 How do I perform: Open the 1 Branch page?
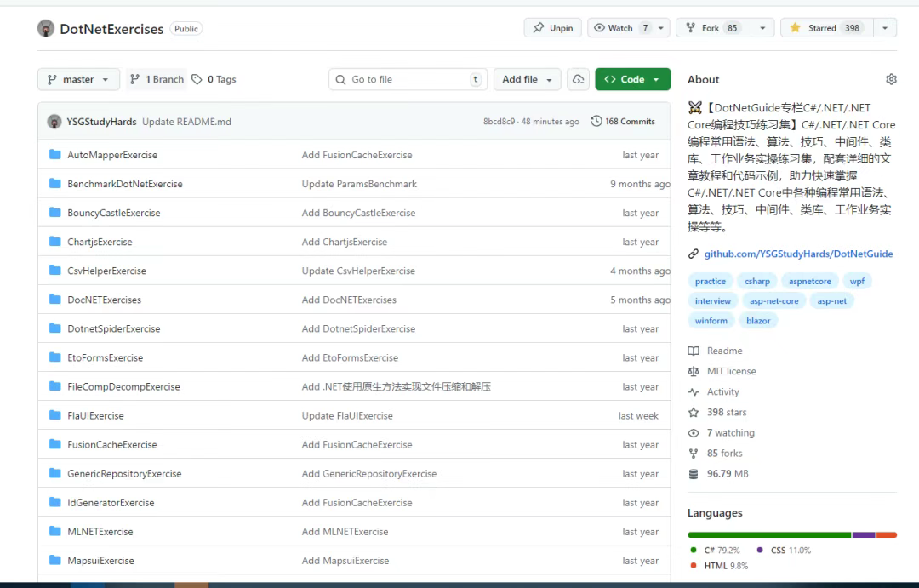(157, 79)
